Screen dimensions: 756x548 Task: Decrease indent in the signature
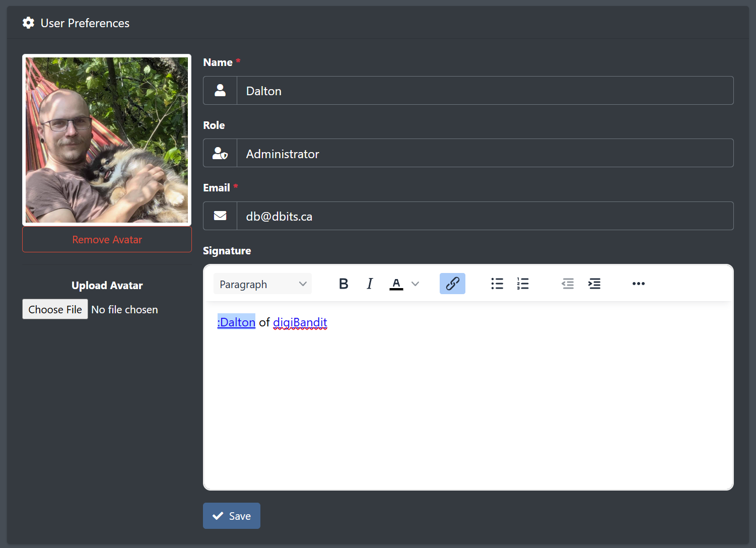pos(568,284)
